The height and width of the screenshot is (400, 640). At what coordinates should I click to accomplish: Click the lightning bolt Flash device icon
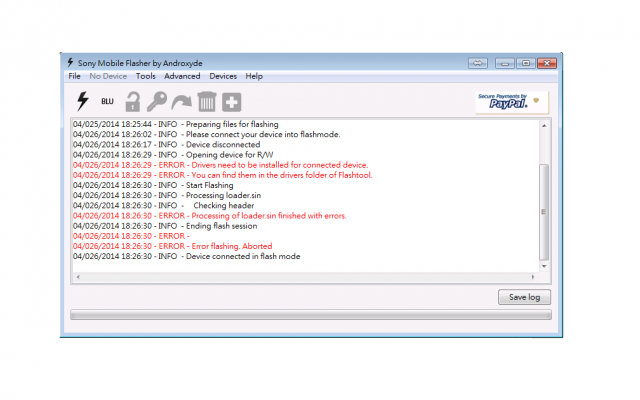[83, 101]
